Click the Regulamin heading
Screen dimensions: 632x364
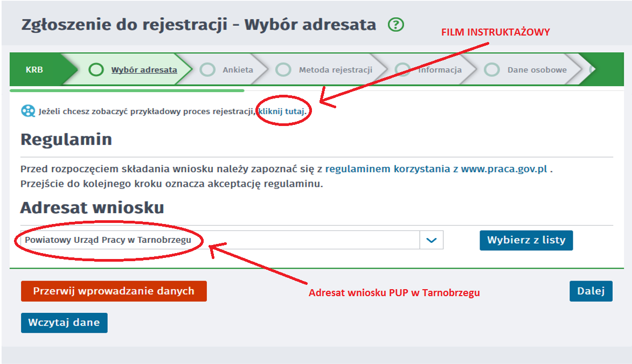pos(66,139)
